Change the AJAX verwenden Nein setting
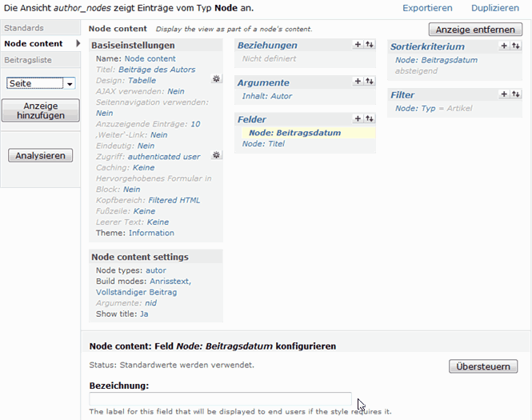 pyautogui.click(x=176, y=91)
